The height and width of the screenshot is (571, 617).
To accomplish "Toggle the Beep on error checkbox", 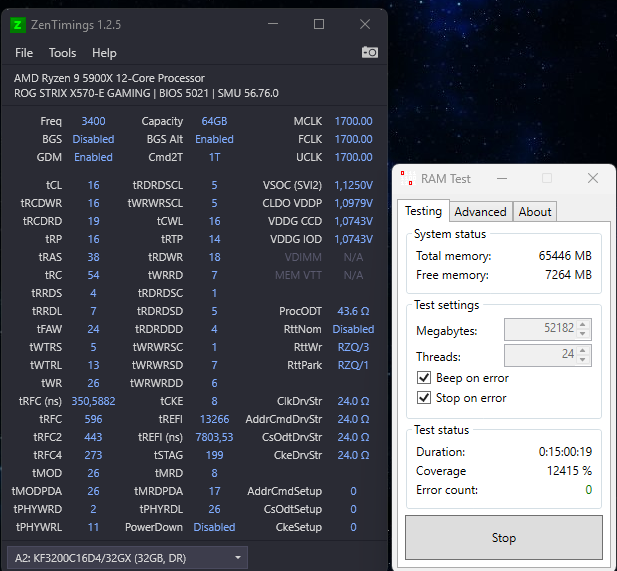I will pyautogui.click(x=424, y=378).
